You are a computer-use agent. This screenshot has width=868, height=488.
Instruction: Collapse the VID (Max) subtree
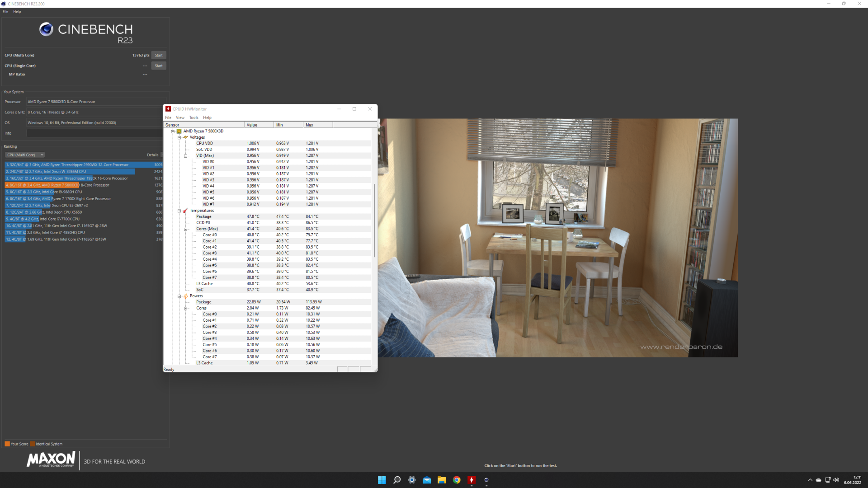point(185,156)
